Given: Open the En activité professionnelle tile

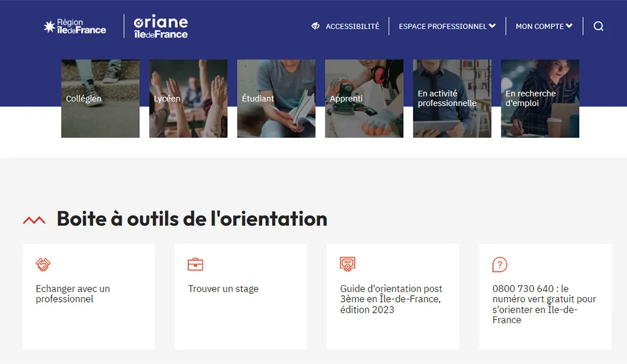Looking at the screenshot, I should [x=452, y=99].
